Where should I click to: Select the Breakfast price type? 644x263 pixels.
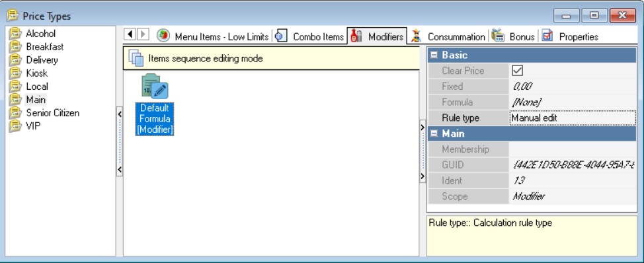point(45,47)
